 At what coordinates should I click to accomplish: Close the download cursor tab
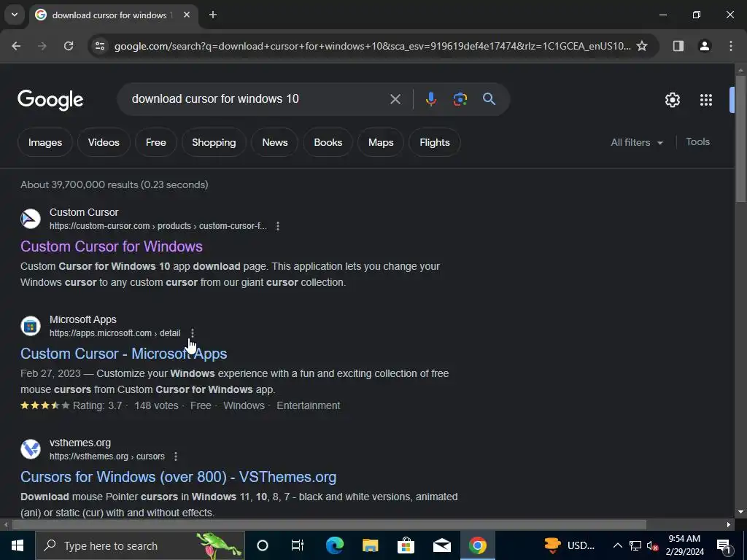[x=187, y=15]
